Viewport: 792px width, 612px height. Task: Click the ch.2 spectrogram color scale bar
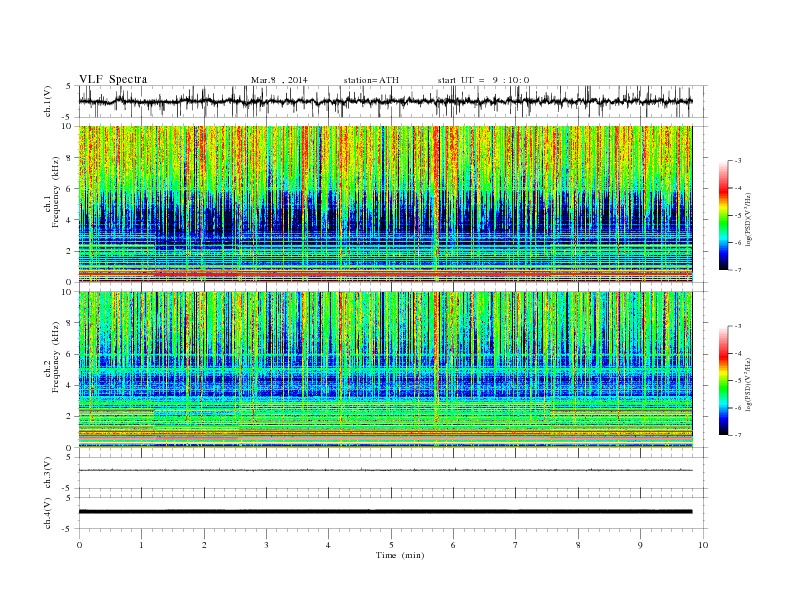[724, 380]
